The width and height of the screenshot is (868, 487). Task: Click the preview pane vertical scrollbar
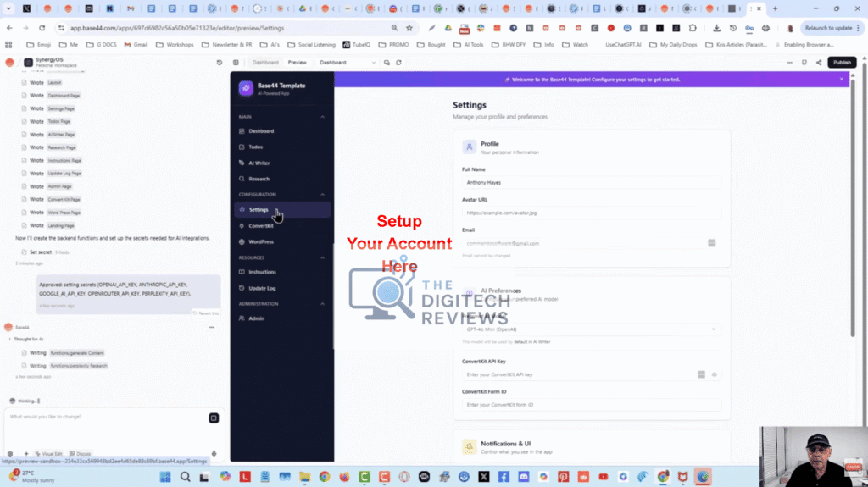(853, 208)
